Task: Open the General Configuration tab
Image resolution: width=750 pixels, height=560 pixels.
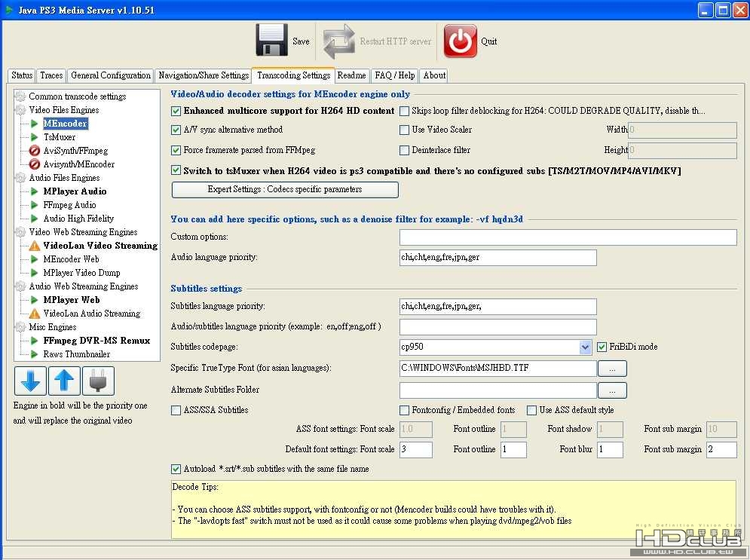Action: [111, 75]
